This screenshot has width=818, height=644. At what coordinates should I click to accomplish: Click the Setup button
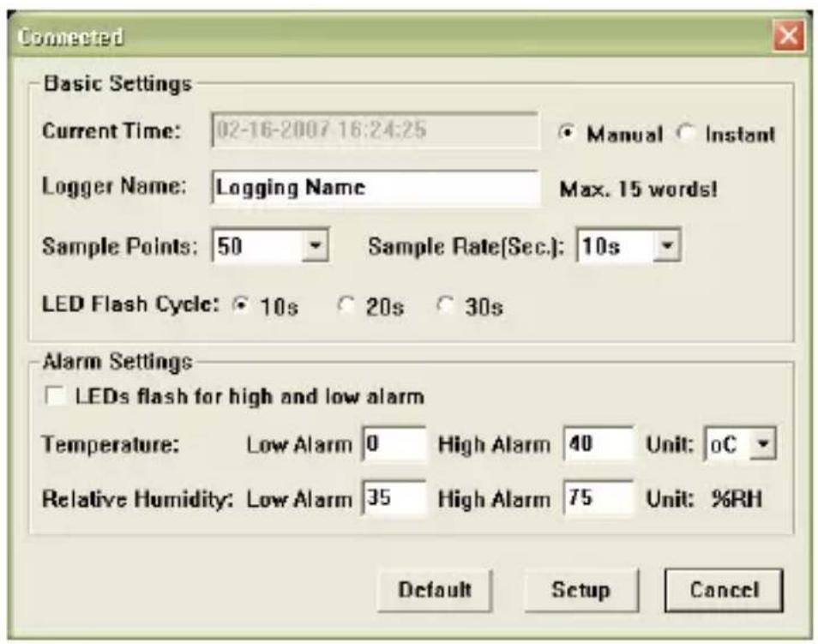581,590
